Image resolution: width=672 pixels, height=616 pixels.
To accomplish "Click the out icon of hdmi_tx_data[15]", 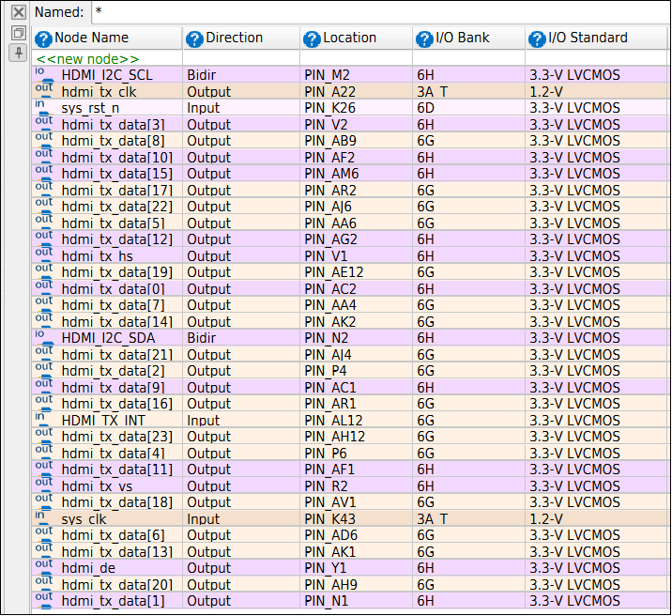I will point(44,173).
